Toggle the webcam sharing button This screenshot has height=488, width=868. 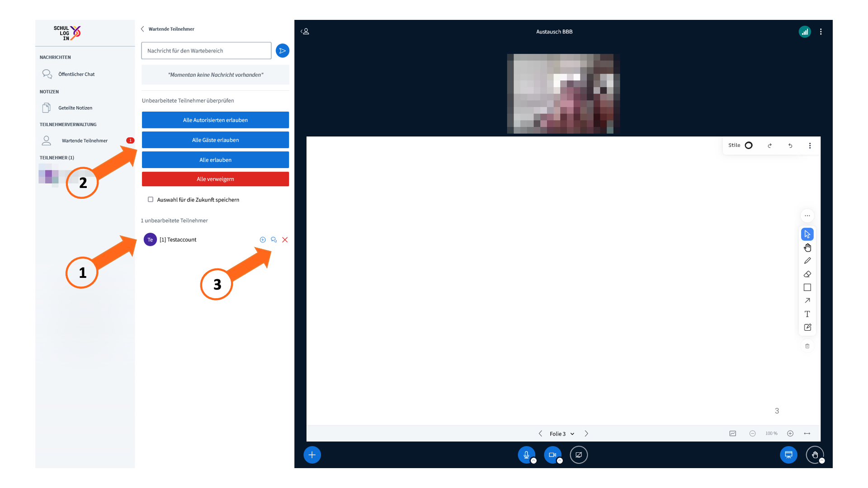(x=552, y=455)
